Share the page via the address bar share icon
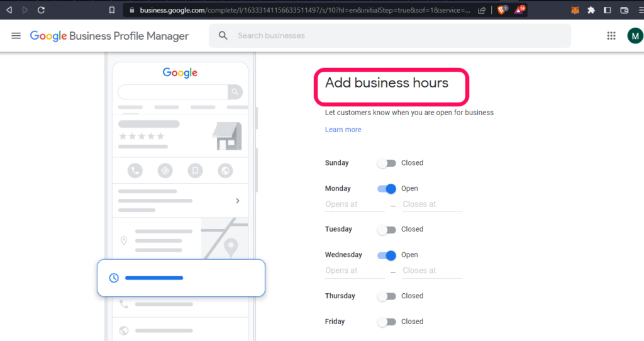 point(482,10)
